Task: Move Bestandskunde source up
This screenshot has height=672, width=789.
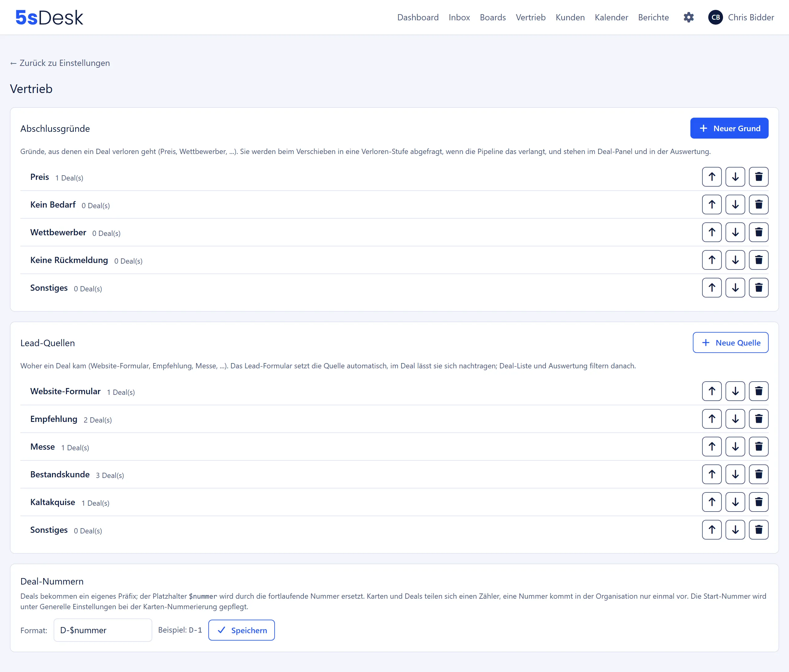Action: [x=712, y=475]
